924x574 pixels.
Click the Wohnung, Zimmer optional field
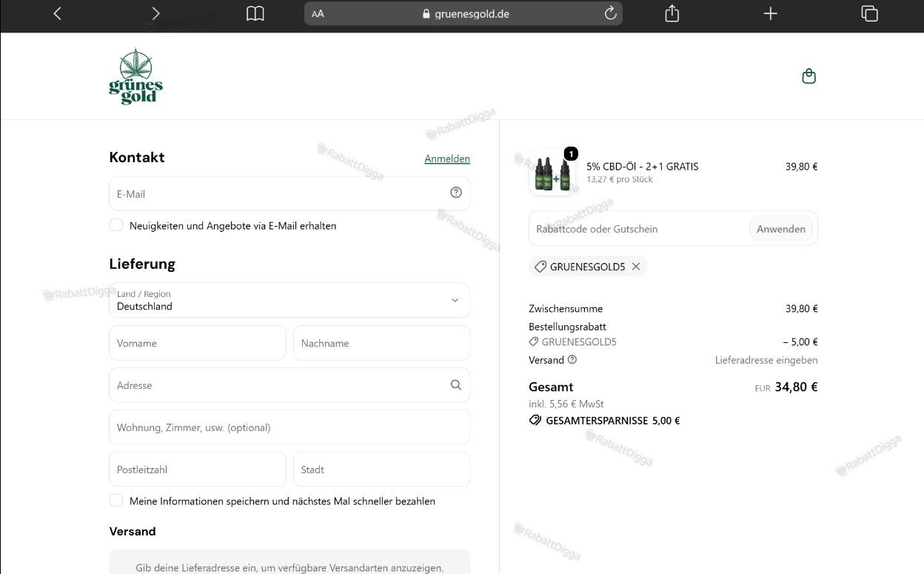click(x=289, y=427)
